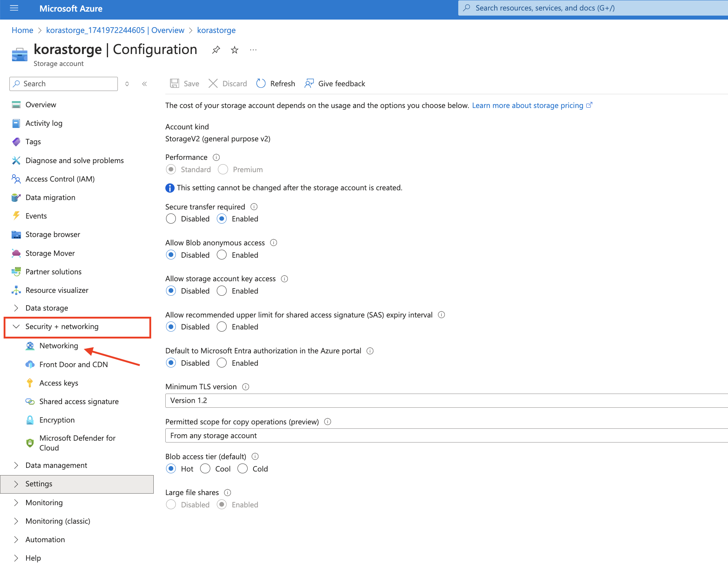Click the Overview sidebar icon
The image size is (728, 569).
pos(16,105)
